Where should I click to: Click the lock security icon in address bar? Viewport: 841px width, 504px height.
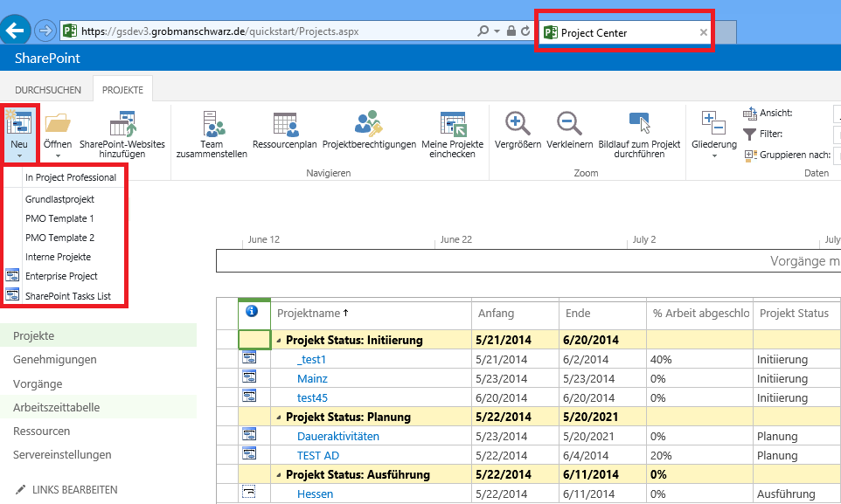tap(511, 31)
